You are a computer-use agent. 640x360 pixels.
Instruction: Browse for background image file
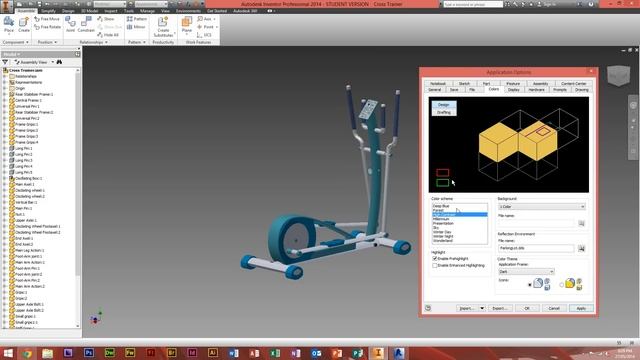(x=582, y=223)
